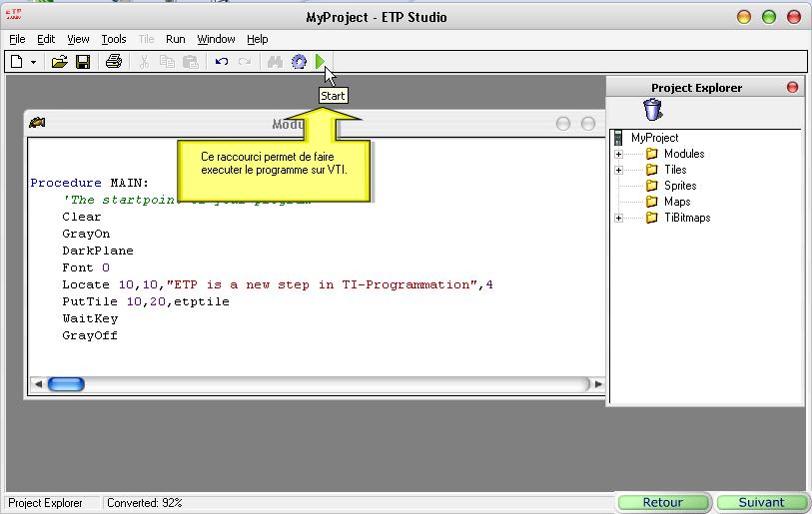Click the 'Procedure MAIN:' code line
Viewport: 812px width, 514px height.
click(90, 183)
